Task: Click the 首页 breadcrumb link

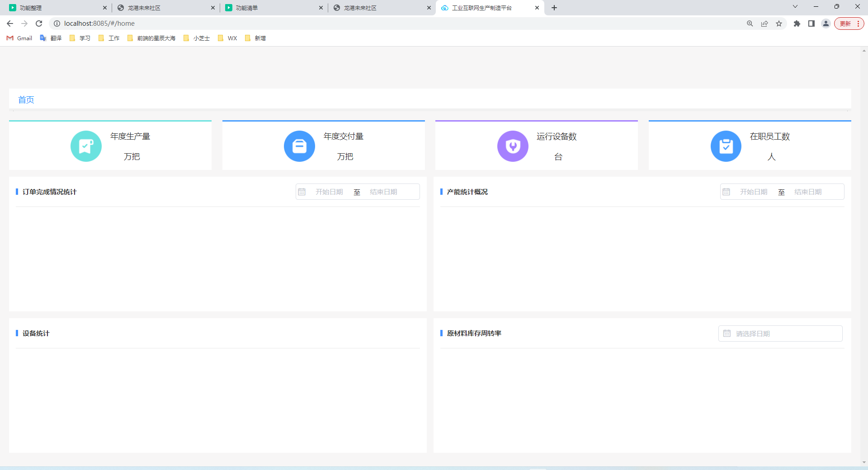Action: coord(26,100)
